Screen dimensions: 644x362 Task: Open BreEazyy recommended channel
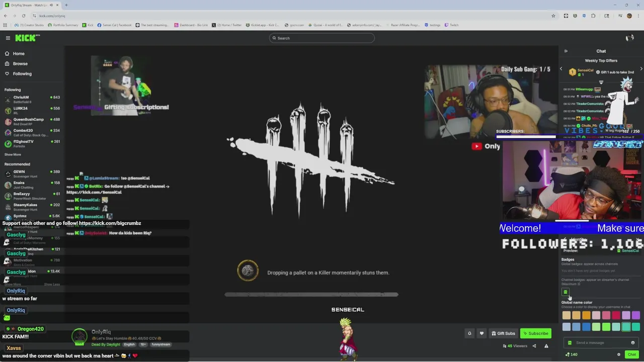[x=31, y=196]
